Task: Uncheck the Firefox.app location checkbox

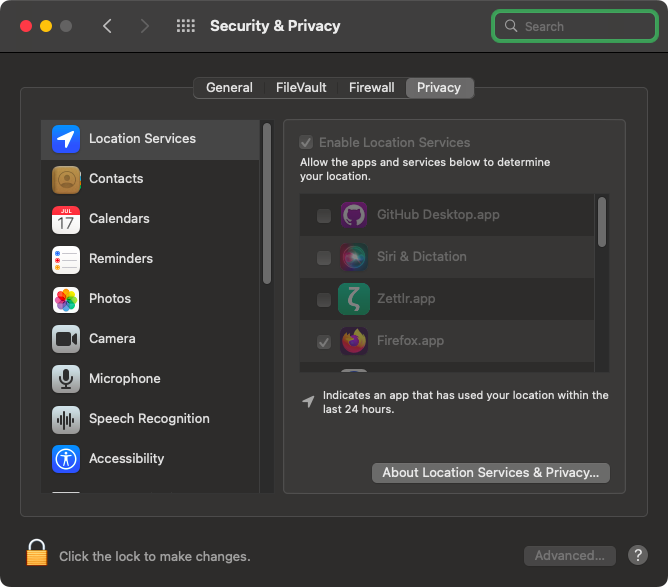Action: (x=324, y=342)
